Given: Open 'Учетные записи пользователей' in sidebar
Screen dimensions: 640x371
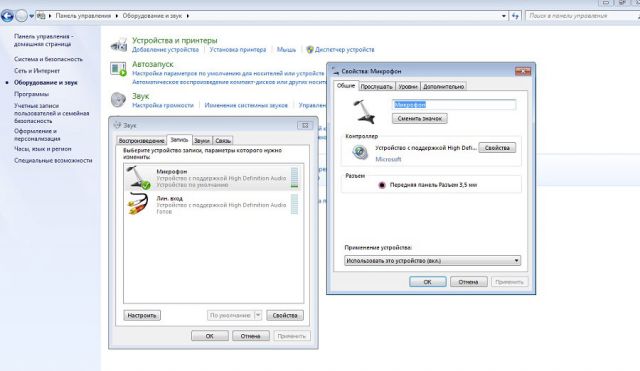Looking at the screenshot, I should point(51,113).
